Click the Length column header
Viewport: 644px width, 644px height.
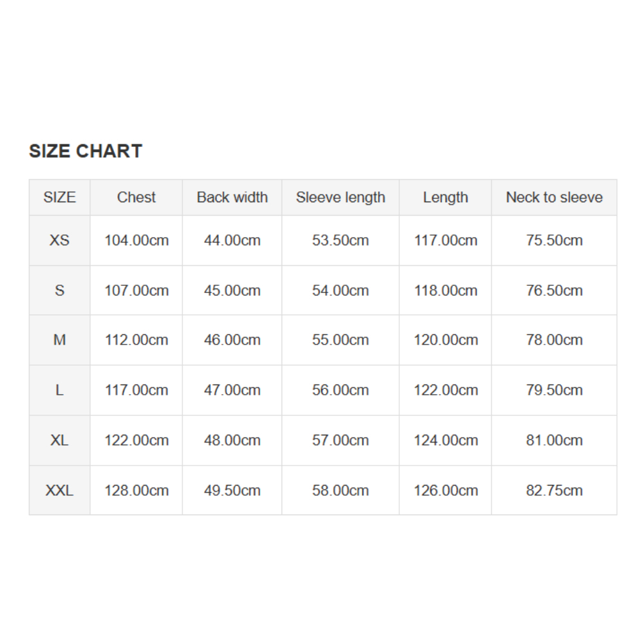click(x=446, y=198)
